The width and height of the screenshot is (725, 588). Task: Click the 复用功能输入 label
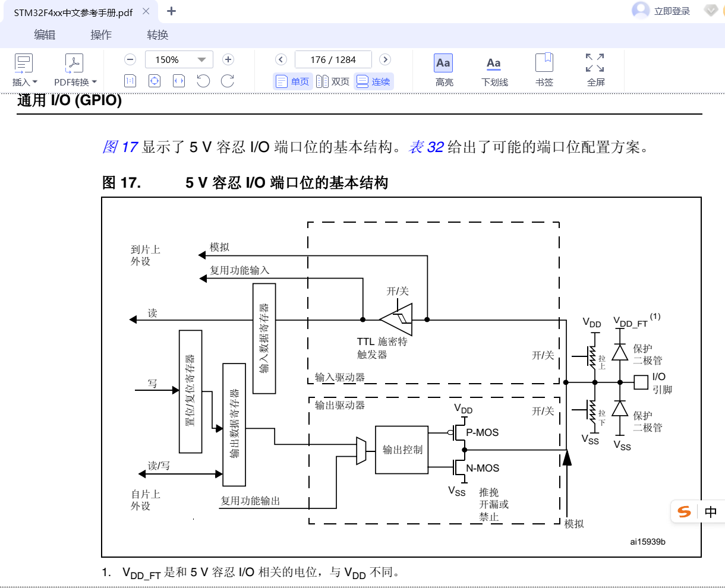point(239,270)
